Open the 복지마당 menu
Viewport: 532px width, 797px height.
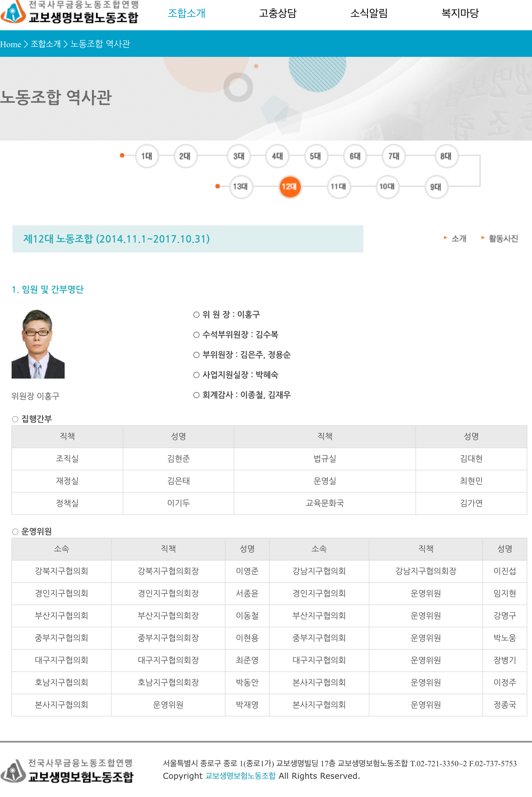(x=460, y=13)
